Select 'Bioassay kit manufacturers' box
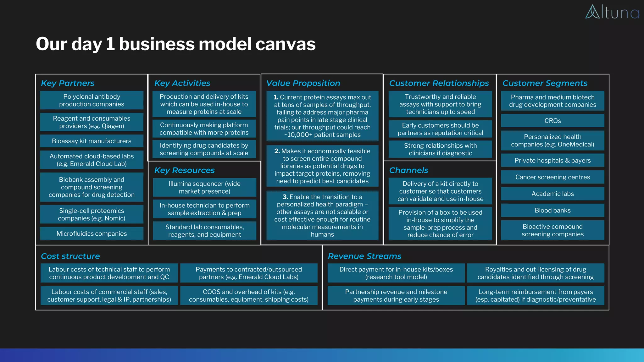Screen dimensions: 644x362 92,141
